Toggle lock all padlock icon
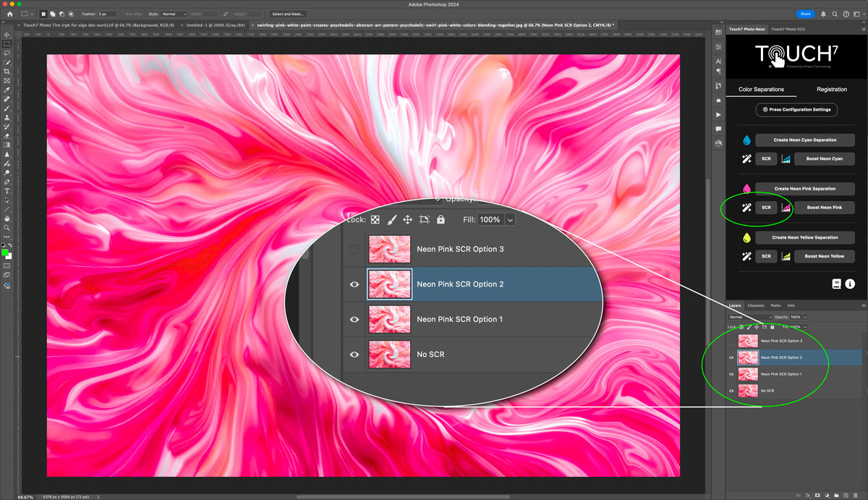 [772, 327]
